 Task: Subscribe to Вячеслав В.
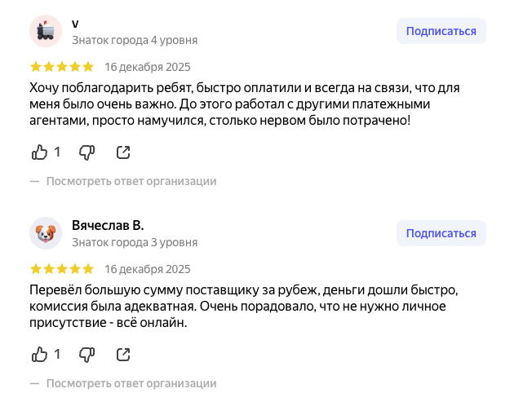click(441, 233)
